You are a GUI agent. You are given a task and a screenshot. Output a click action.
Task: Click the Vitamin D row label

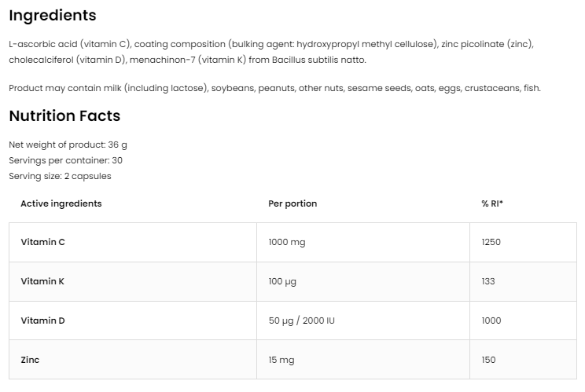[42, 321]
